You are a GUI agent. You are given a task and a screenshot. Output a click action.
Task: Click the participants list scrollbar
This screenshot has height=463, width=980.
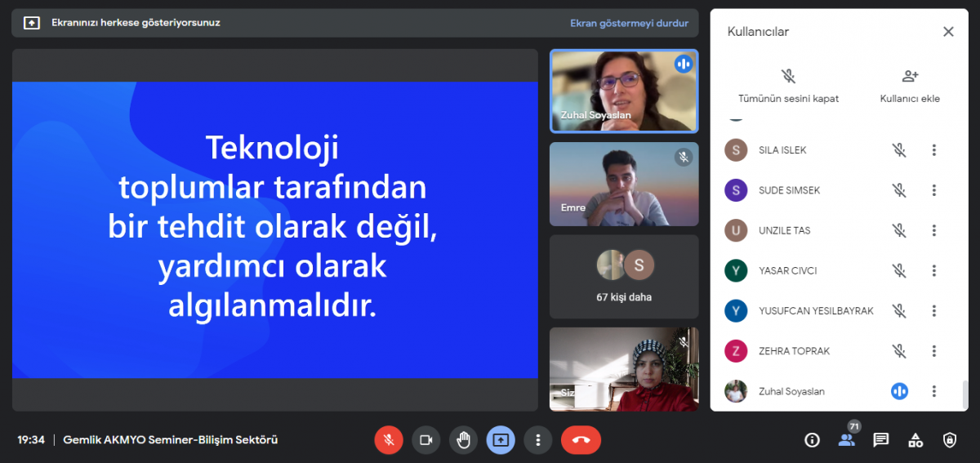[x=964, y=395]
